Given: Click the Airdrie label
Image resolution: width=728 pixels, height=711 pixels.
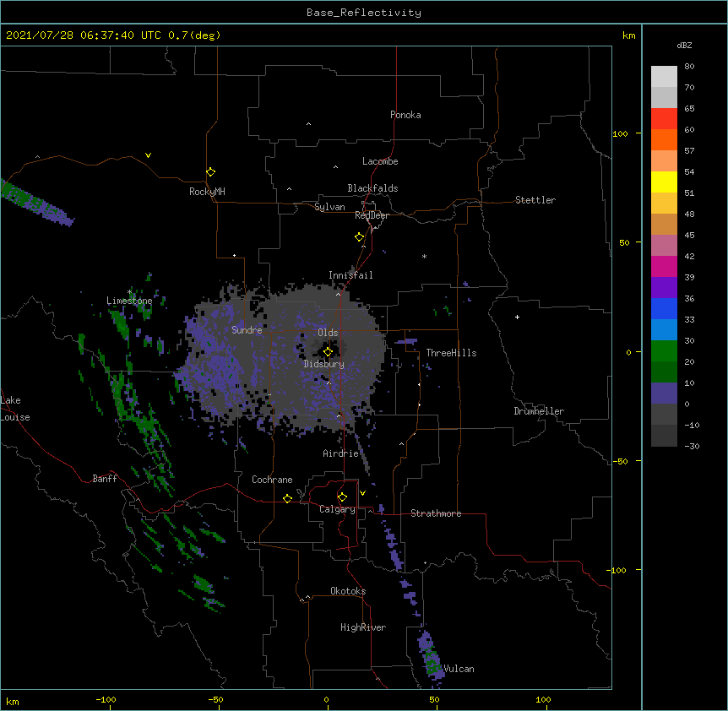Looking at the screenshot, I should pyautogui.click(x=341, y=453).
